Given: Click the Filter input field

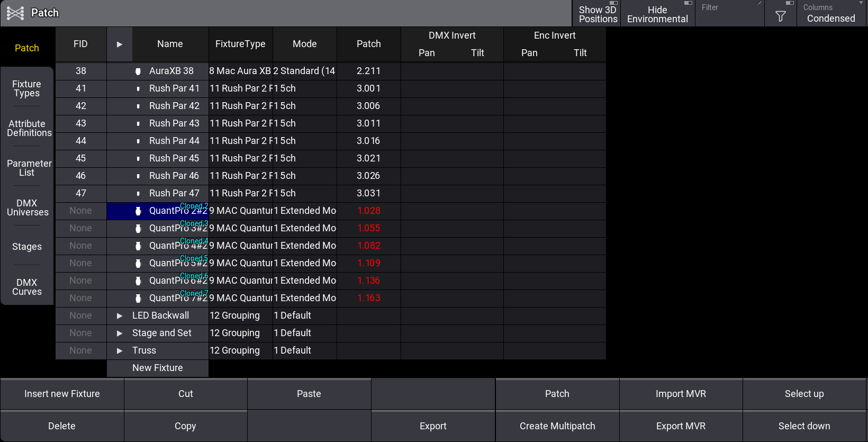Looking at the screenshot, I should click(x=729, y=14).
